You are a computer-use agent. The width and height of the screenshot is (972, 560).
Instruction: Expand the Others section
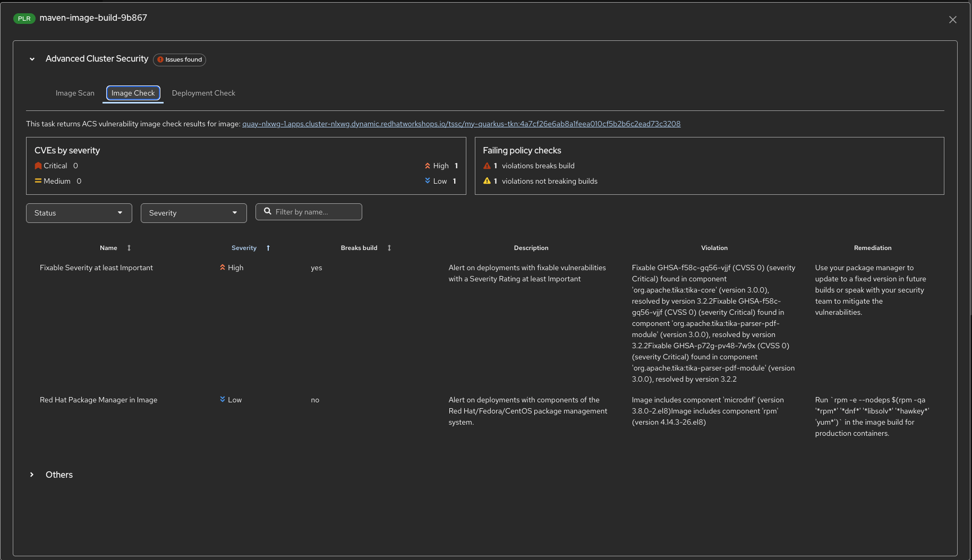pos(32,475)
